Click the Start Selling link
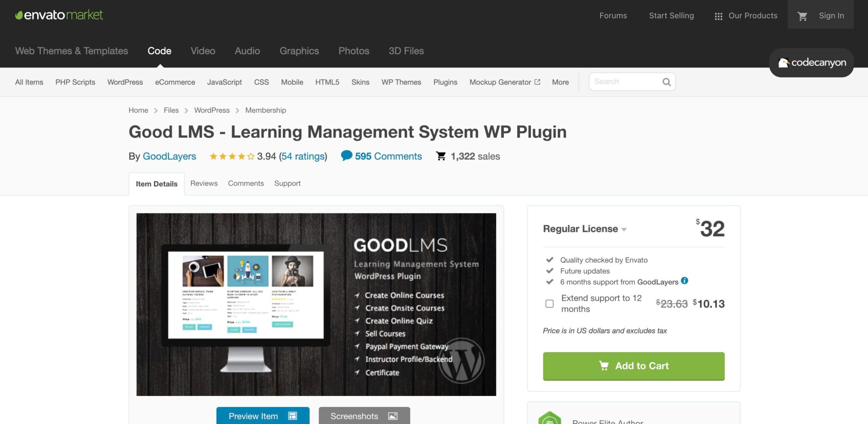The height and width of the screenshot is (424, 868). coord(671,16)
